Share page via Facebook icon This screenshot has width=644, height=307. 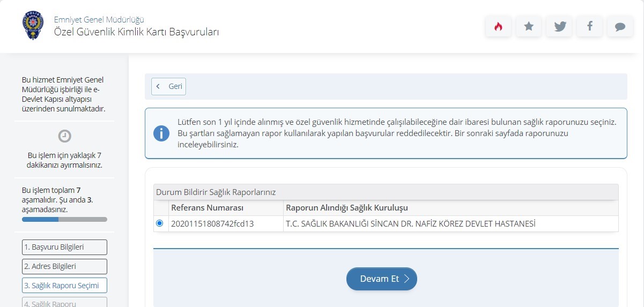coord(590,26)
